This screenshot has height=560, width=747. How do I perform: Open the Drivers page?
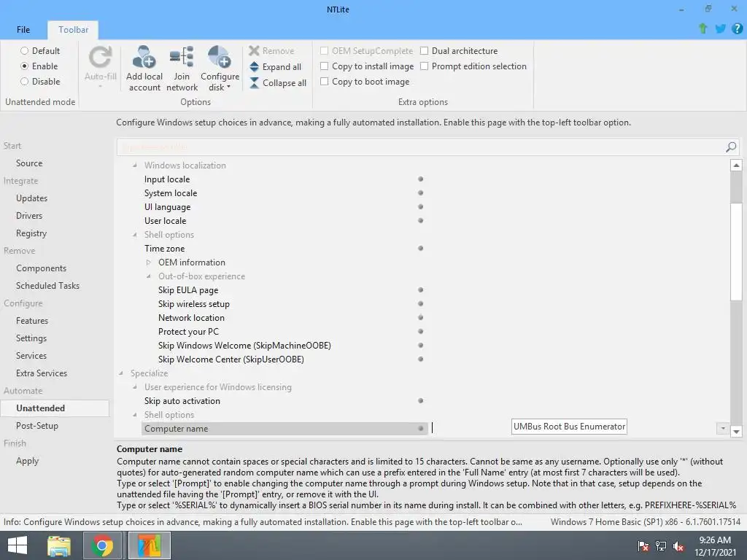click(29, 215)
